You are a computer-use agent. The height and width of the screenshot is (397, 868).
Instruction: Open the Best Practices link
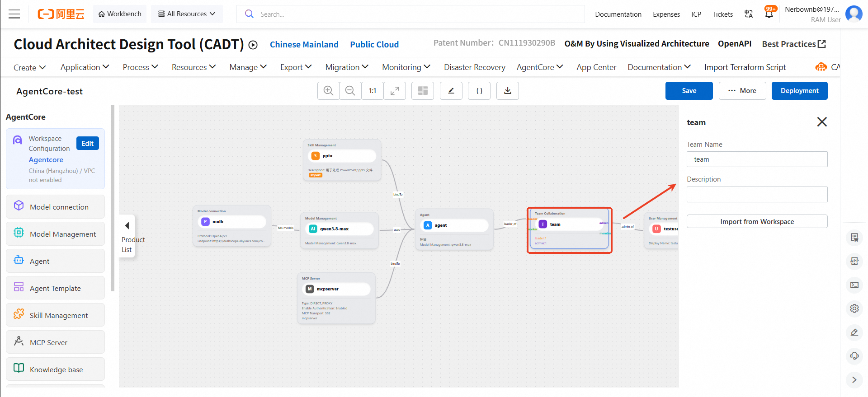coord(794,44)
